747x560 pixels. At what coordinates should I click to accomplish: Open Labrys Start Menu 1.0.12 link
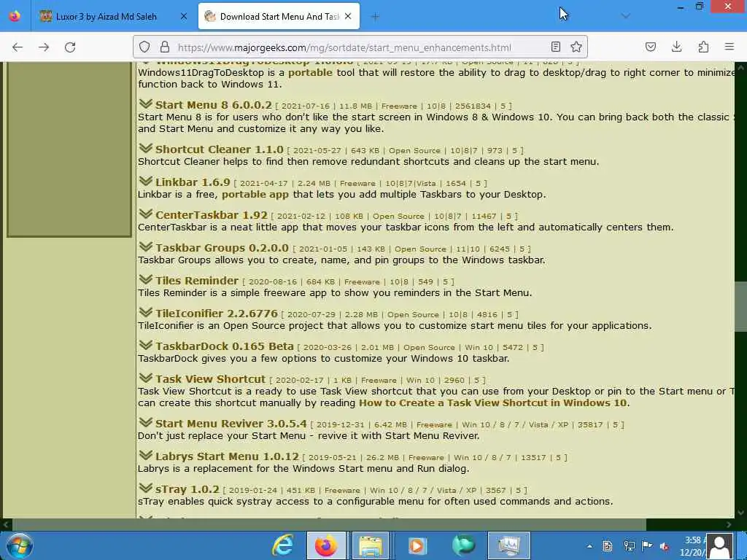click(227, 456)
